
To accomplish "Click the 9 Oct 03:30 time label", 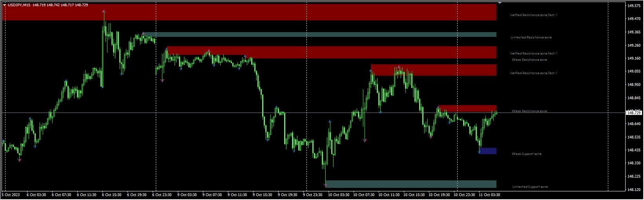I will coord(187,195).
